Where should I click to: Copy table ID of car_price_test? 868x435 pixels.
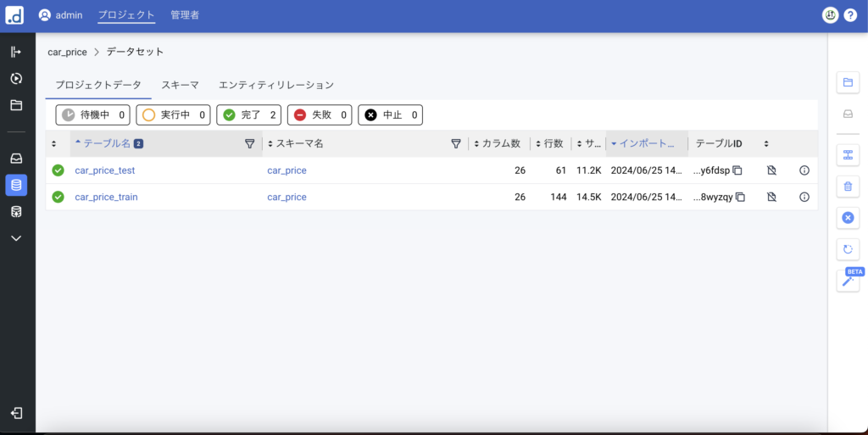coord(737,170)
